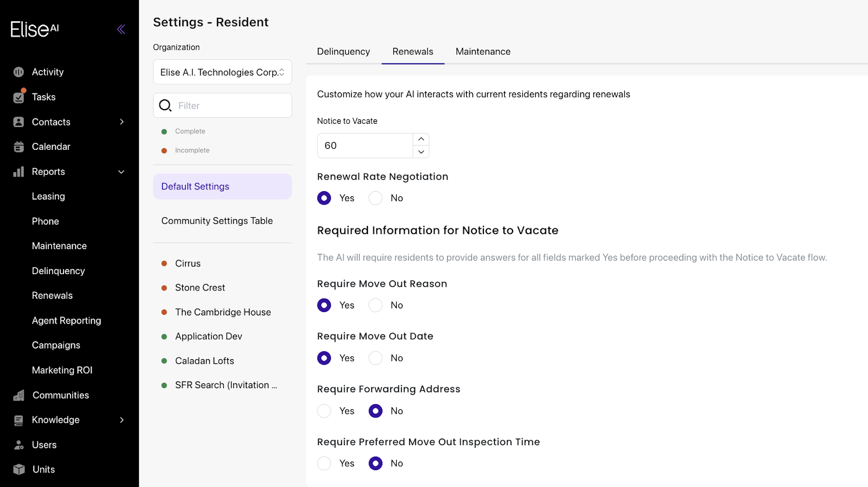This screenshot has height=487, width=868.
Task: Click the Activity icon in sidebar
Action: pos(18,72)
